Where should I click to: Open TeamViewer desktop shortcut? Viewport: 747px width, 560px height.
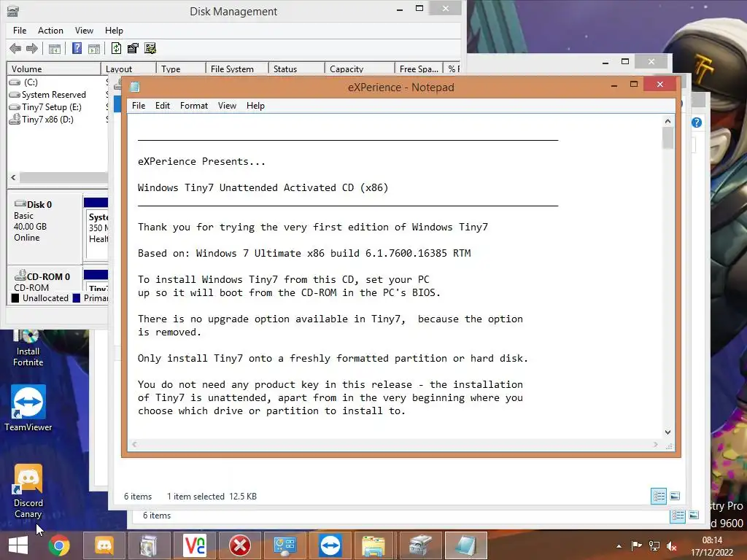[28, 408]
